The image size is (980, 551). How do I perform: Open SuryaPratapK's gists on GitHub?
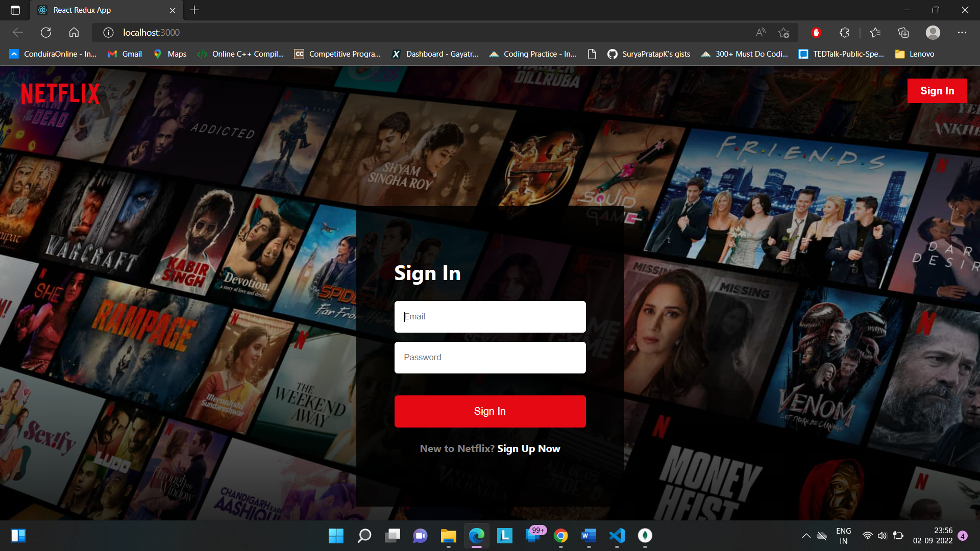tap(648, 54)
